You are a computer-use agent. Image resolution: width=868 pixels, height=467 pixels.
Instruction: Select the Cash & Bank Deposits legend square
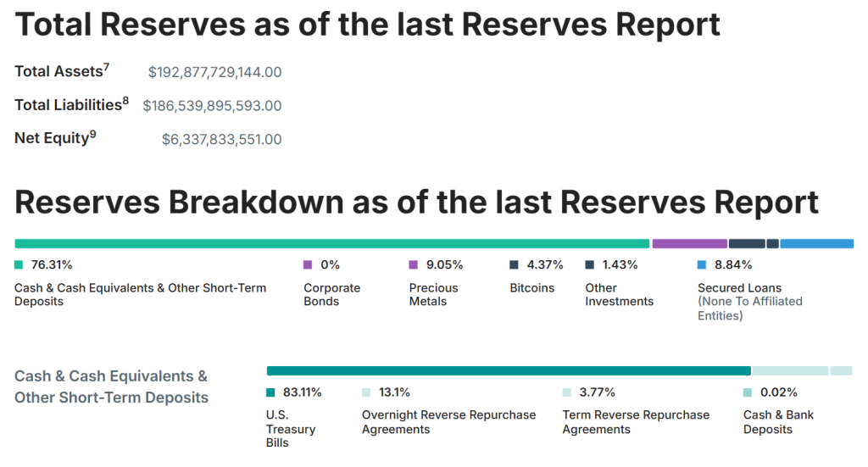point(748,392)
